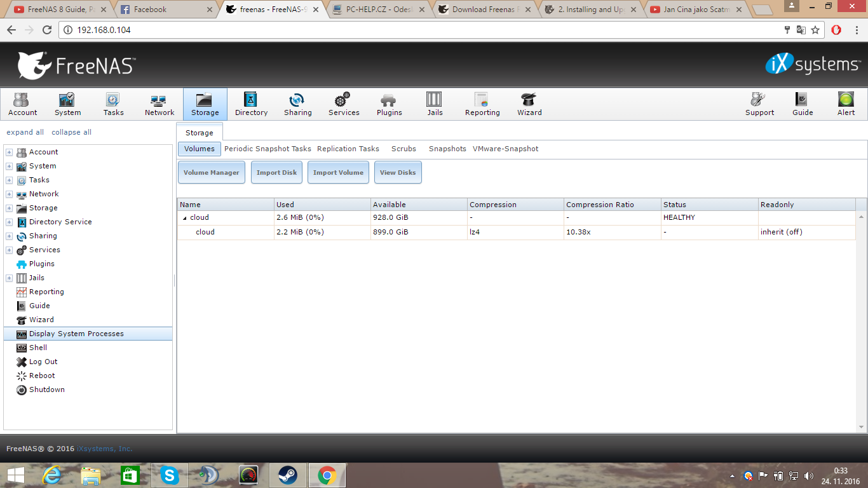The image size is (868, 488).
Task: Click the iXsystems logo
Action: coord(813,64)
